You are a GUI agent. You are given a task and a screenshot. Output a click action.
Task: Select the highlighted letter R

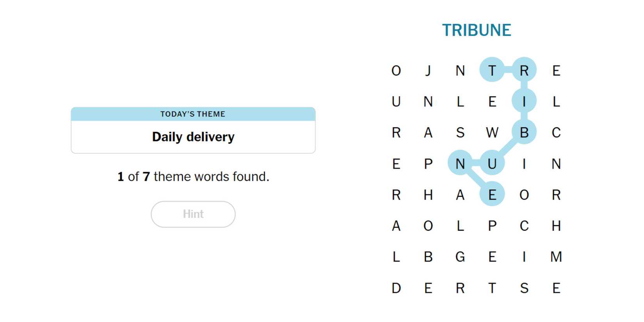tap(524, 70)
